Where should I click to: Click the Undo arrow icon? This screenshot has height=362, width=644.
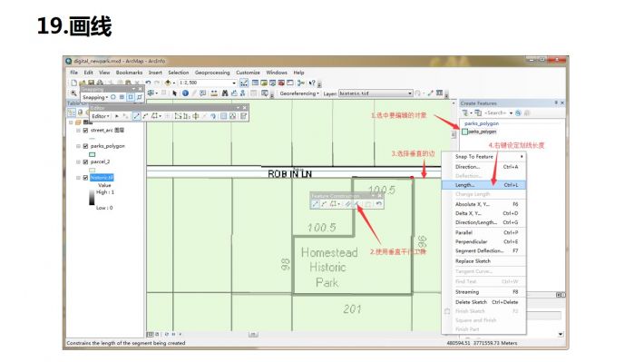(148, 83)
